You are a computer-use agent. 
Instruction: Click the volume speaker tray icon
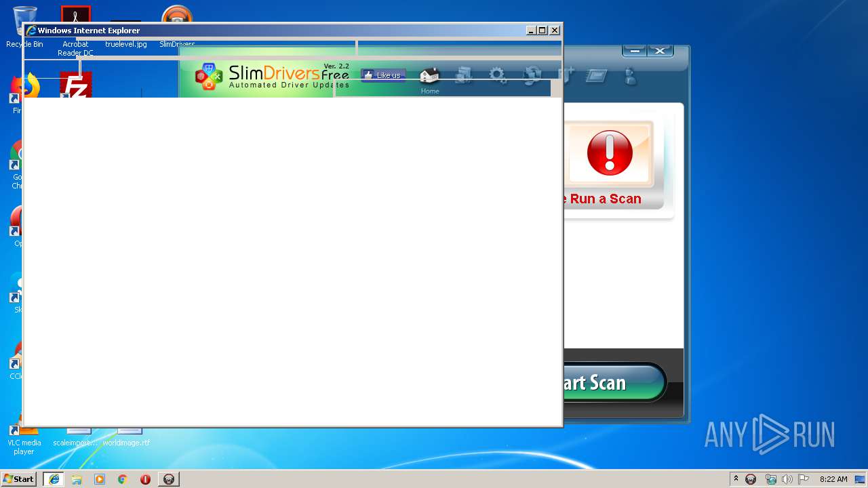(787, 479)
